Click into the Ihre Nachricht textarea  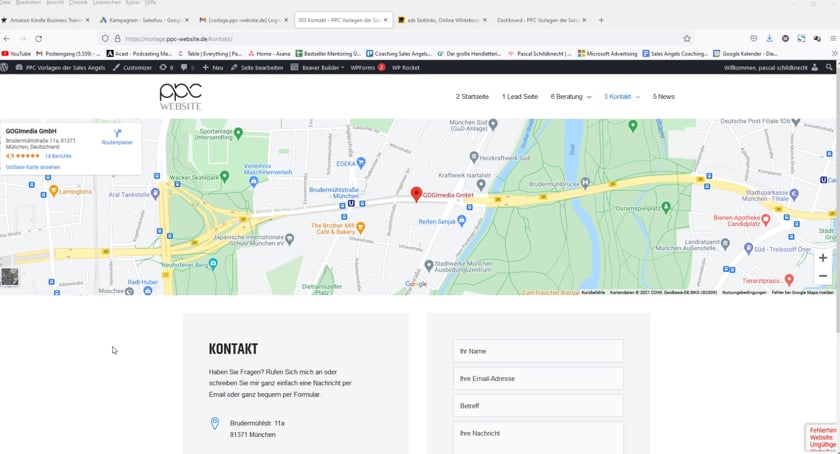[x=538, y=438]
